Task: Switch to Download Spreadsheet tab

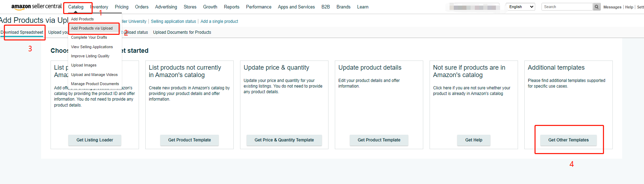Action: (x=22, y=32)
